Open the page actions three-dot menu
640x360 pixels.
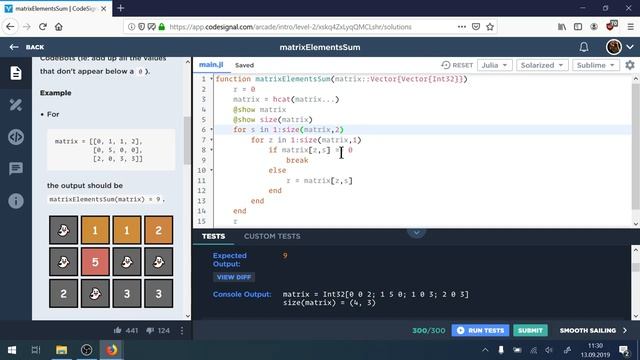(x=462, y=27)
